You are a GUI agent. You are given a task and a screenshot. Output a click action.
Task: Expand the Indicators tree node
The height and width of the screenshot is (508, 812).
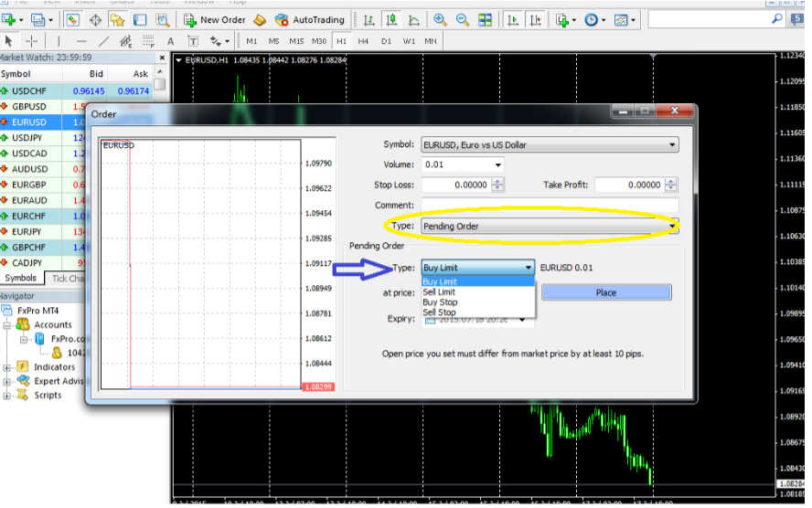(7, 366)
